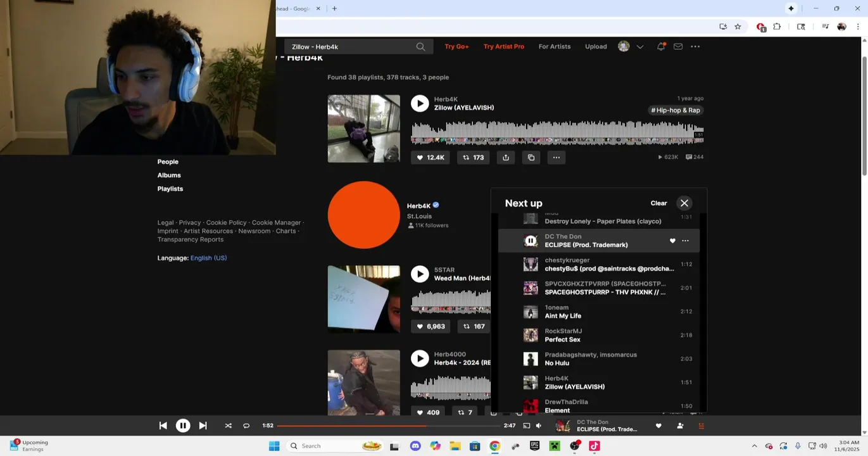868x456 pixels.
Task: Like the Herb4k - 2024 track showing 409
Action: (428, 412)
